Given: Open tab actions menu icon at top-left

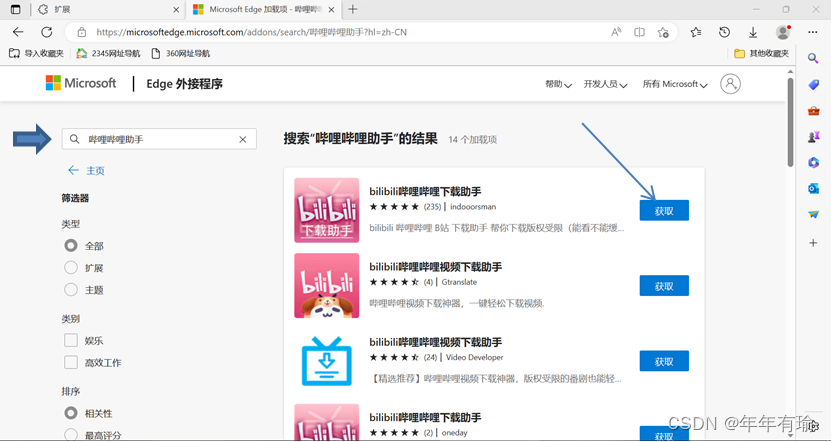Looking at the screenshot, I should tap(15, 9).
